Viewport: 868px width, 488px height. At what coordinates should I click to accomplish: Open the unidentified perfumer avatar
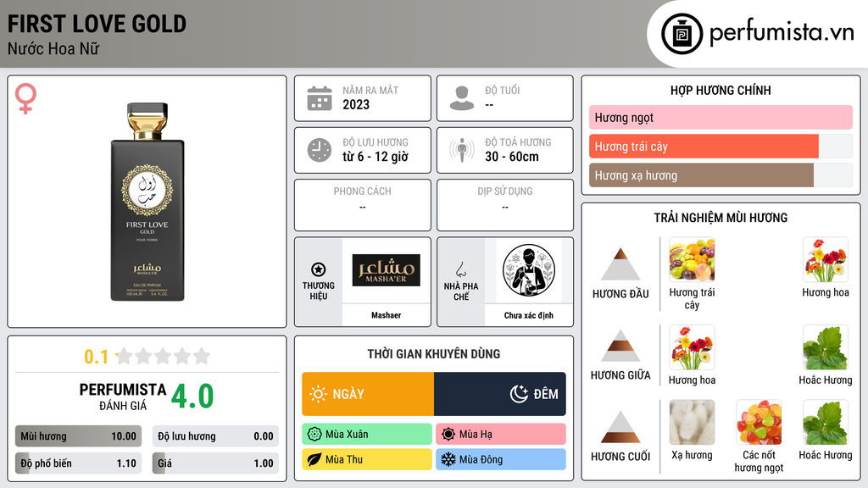click(529, 270)
